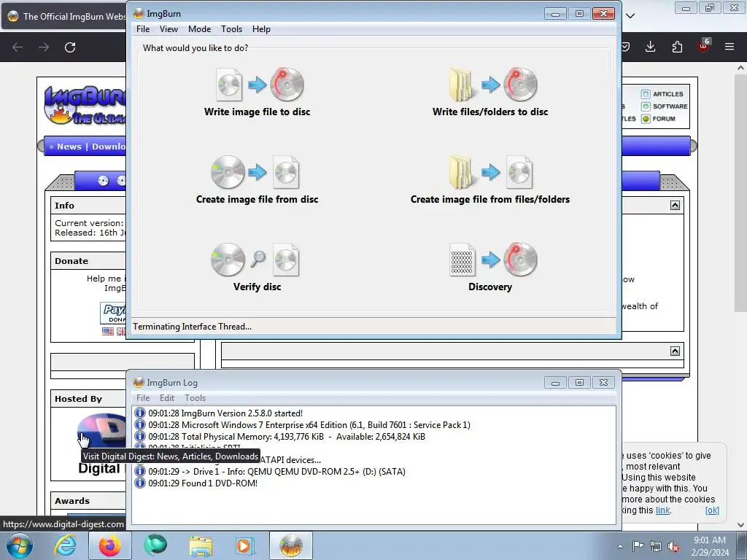Select log line 'Drive 1 - Info: QEMU'
Image resolution: width=747 pixels, height=560 pixels.
[276, 472]
